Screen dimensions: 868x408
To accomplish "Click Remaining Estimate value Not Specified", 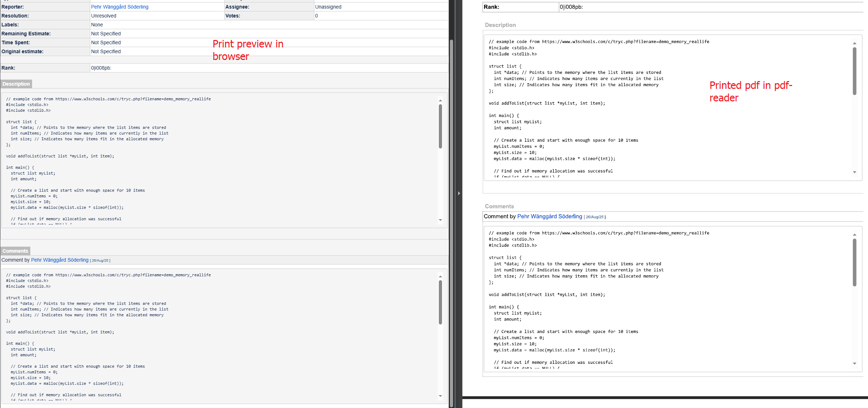I will click(106, 34).
